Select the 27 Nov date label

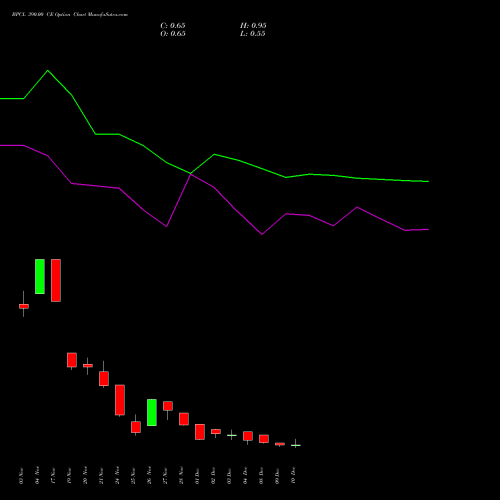click(165, 475)
